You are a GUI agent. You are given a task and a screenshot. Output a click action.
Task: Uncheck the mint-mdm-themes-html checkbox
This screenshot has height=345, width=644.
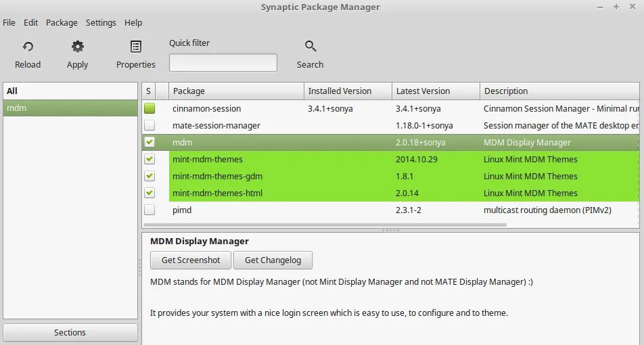149,193
